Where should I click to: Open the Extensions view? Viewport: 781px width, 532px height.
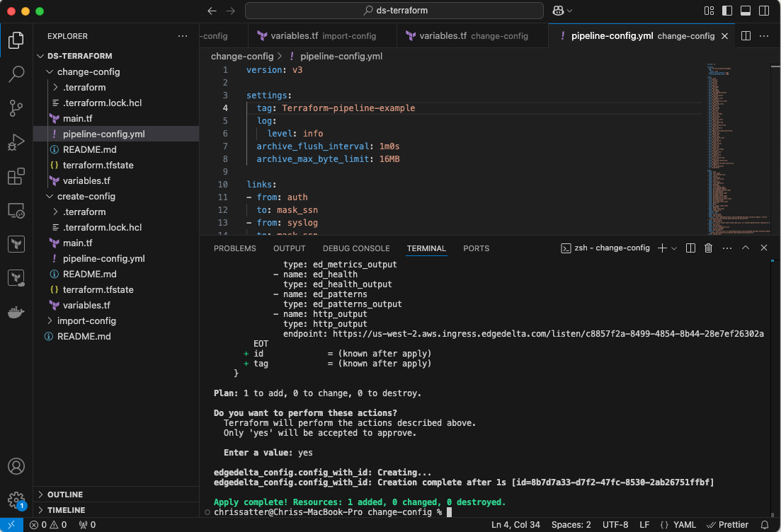(x=16, y=176)
